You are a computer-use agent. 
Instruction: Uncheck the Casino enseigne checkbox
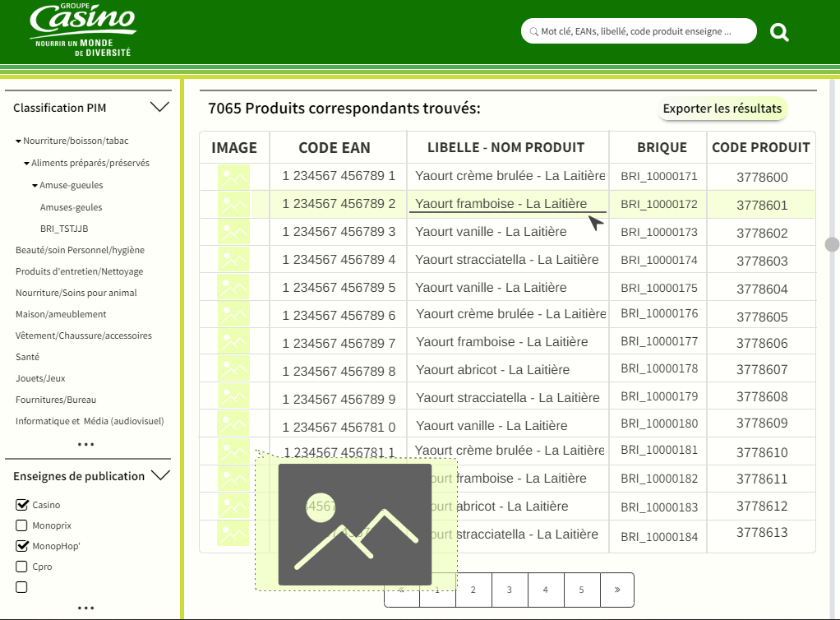(21, 505)
